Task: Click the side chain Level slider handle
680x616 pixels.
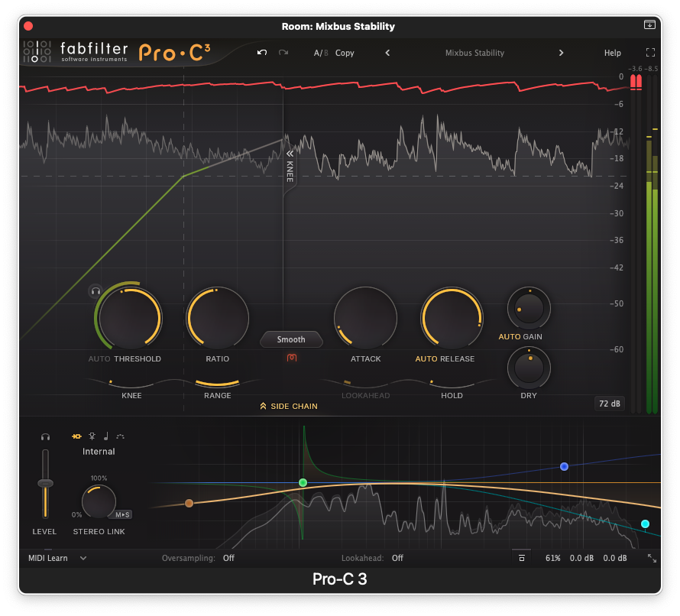Action: point(46,483)
